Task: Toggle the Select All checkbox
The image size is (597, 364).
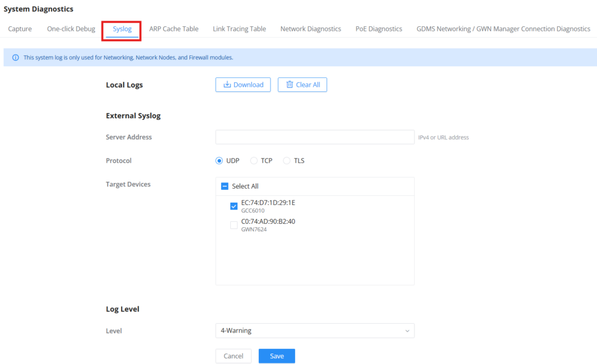Action: 224,186
